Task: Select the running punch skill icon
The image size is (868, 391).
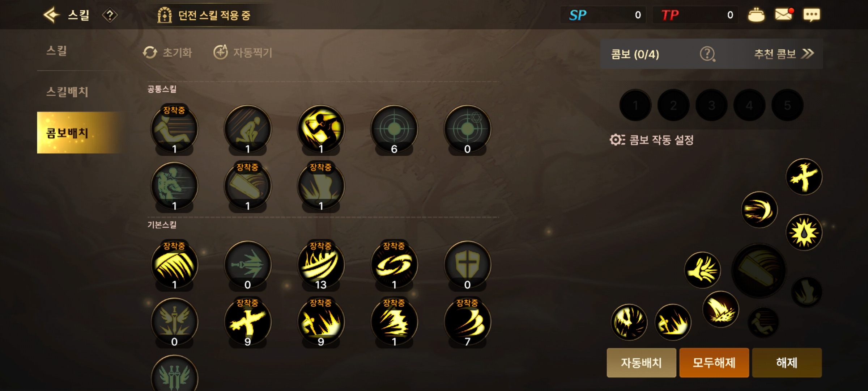Action: click(x=320, y=129)
